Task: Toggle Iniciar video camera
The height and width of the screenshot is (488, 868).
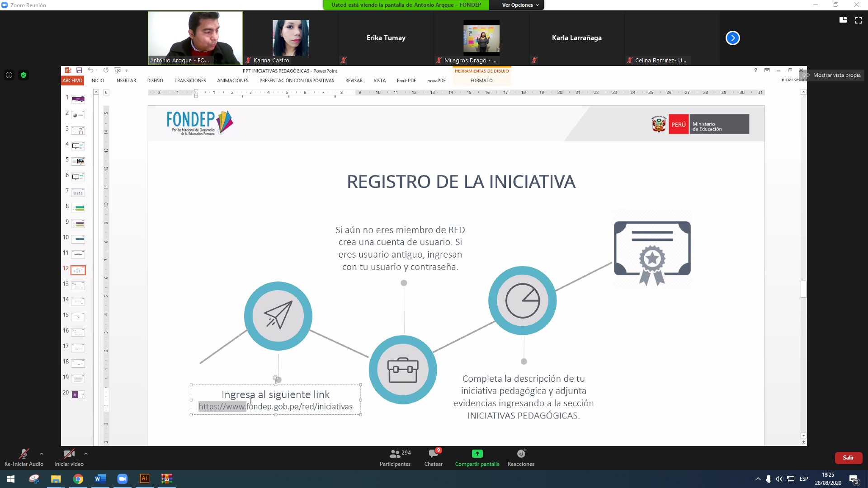Action: tap(69, 454)
